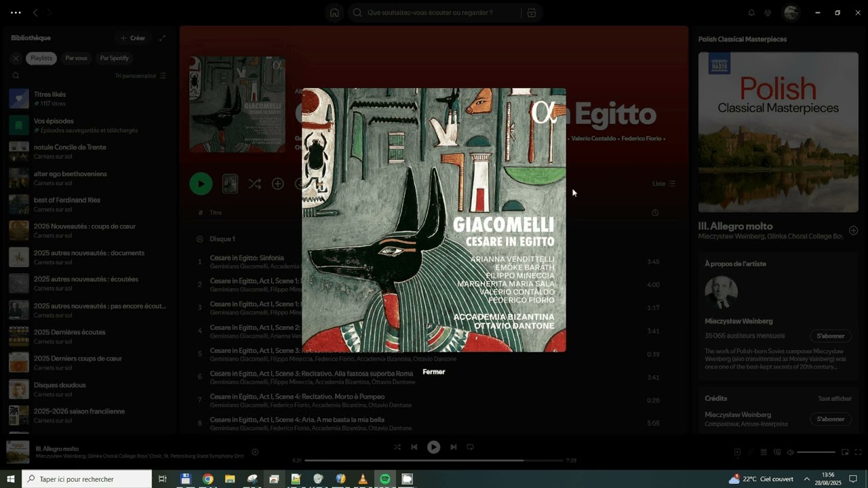Open the notifications bell icon
This screenshot has width=868, height=488.
pos(751,12)
